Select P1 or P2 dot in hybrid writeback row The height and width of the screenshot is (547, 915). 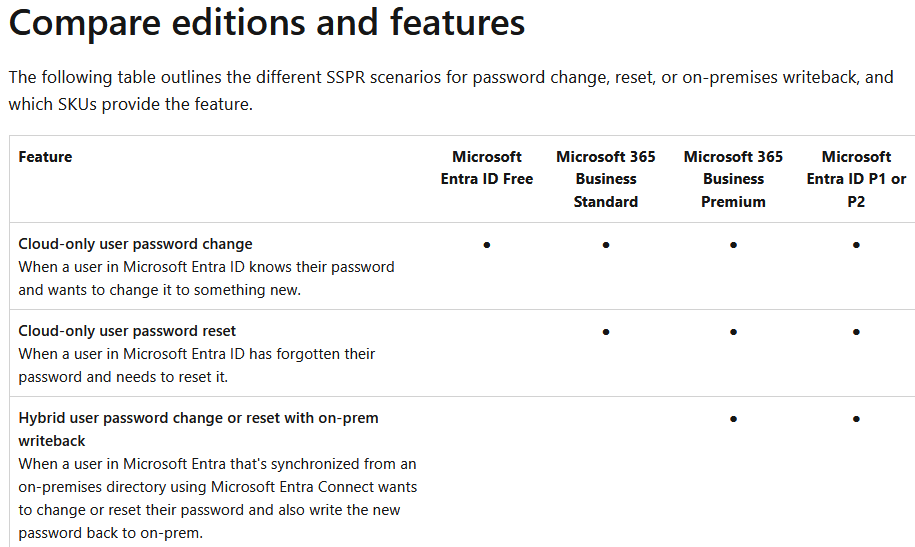pyautogui.click(x=856, y=419)
